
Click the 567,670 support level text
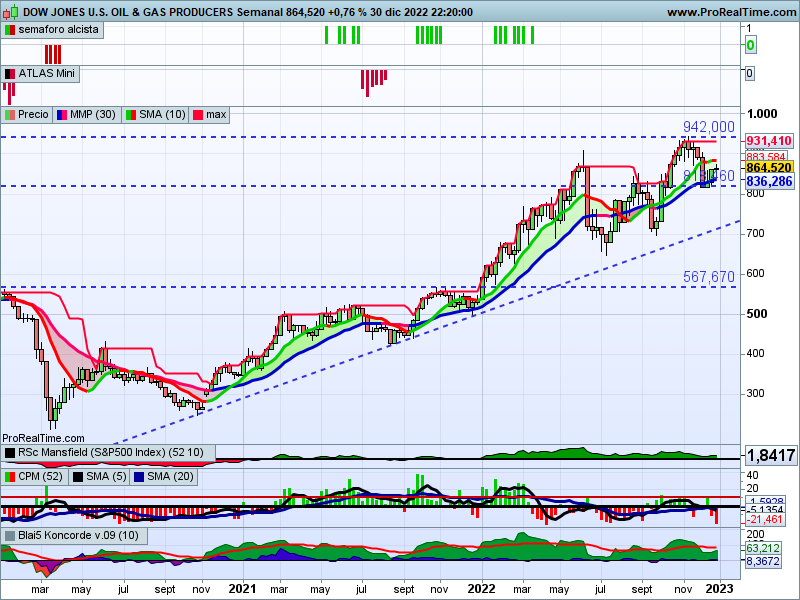tap(709, 277)
